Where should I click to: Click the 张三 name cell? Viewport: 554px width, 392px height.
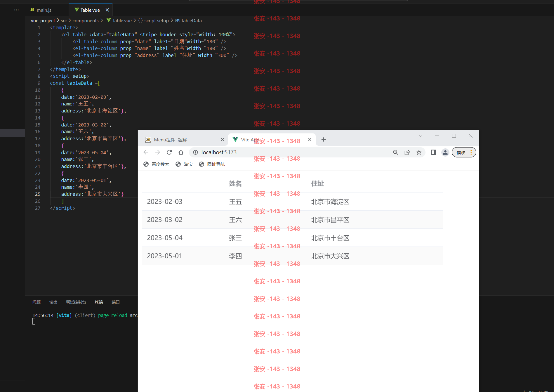point(235,238)
